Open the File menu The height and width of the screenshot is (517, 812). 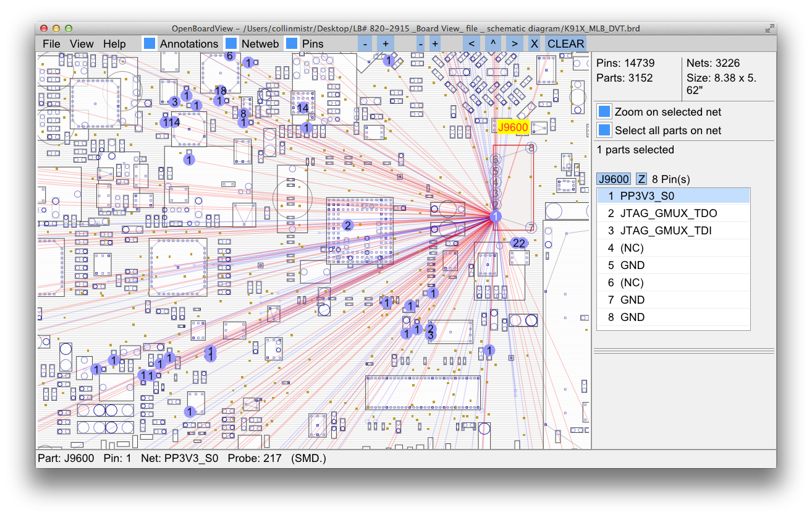(51, 44)
